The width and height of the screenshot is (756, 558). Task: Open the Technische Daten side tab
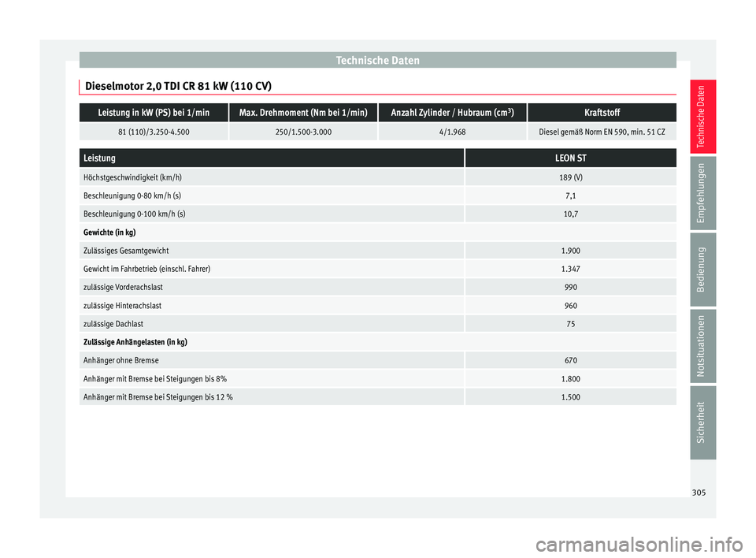pyautogui.click(x=702, y=117)
